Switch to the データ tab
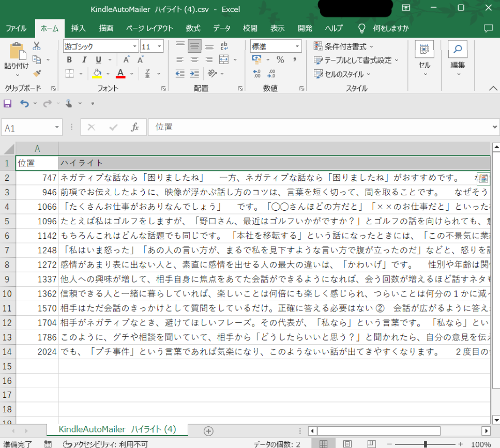The height and width of the screenshot is (448, 500). point(222,28)
